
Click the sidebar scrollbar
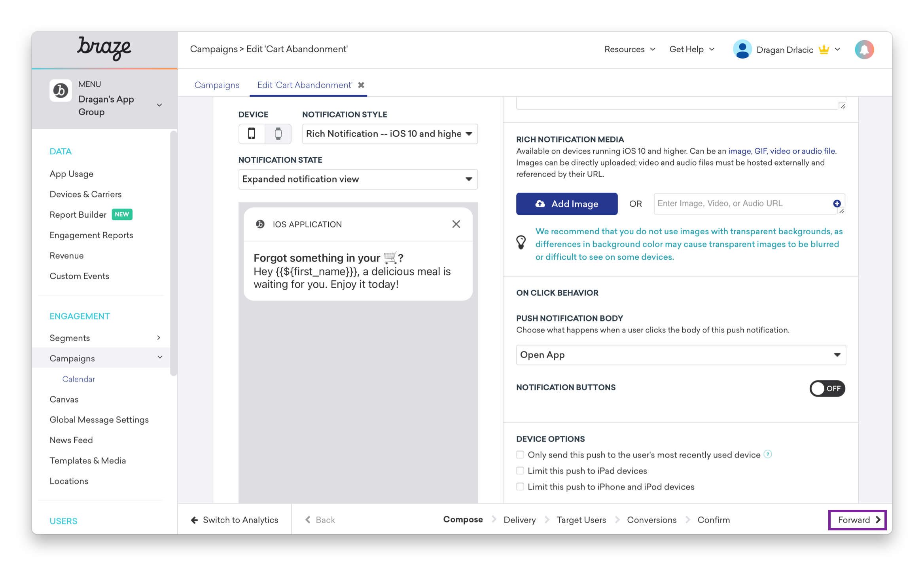173,253
